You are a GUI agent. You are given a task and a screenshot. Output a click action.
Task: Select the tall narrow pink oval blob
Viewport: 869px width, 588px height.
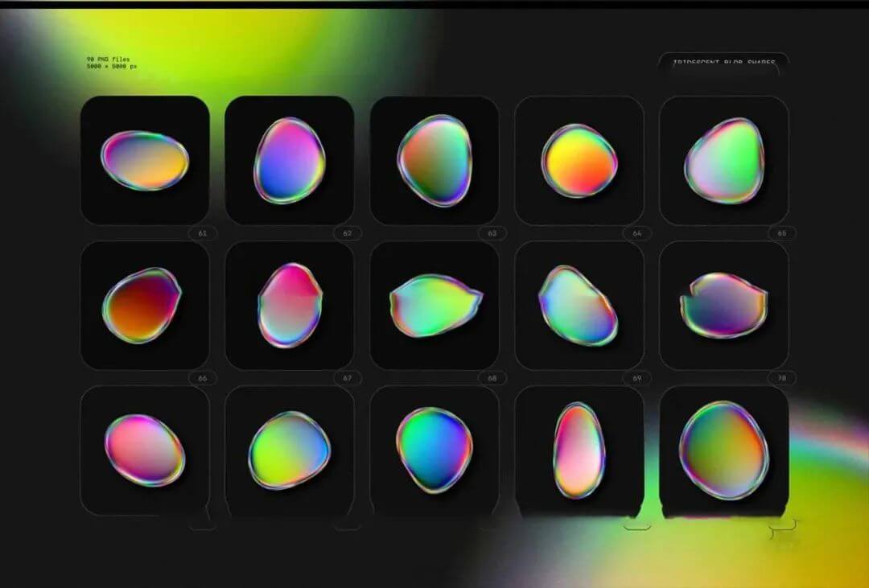pos(579,450)
